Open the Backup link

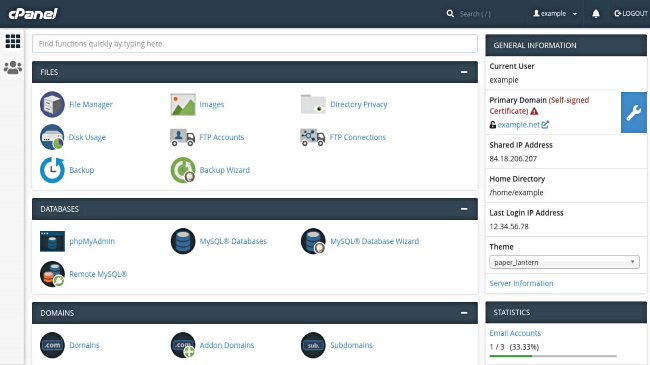(x=82, y=170)
